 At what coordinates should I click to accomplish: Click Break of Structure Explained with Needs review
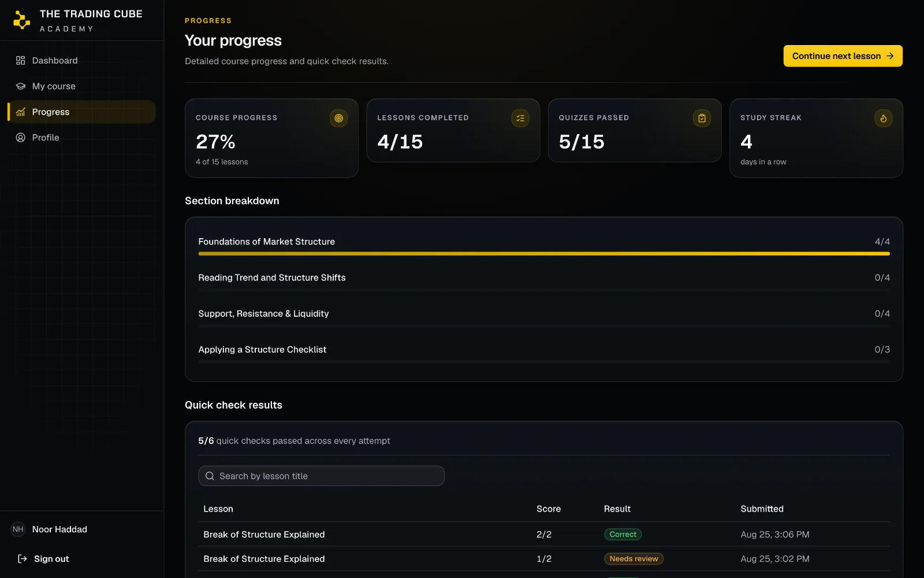pos(264,559)
